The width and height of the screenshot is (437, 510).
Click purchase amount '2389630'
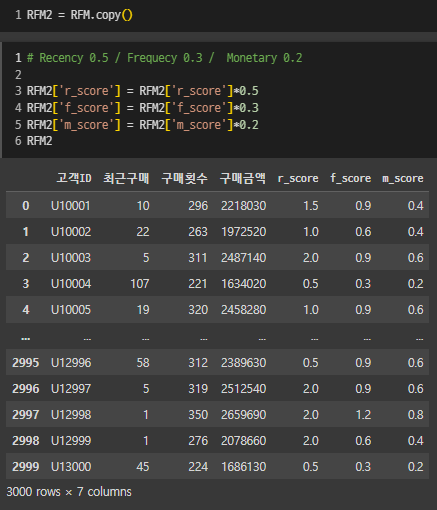click(x=243, y=363)
